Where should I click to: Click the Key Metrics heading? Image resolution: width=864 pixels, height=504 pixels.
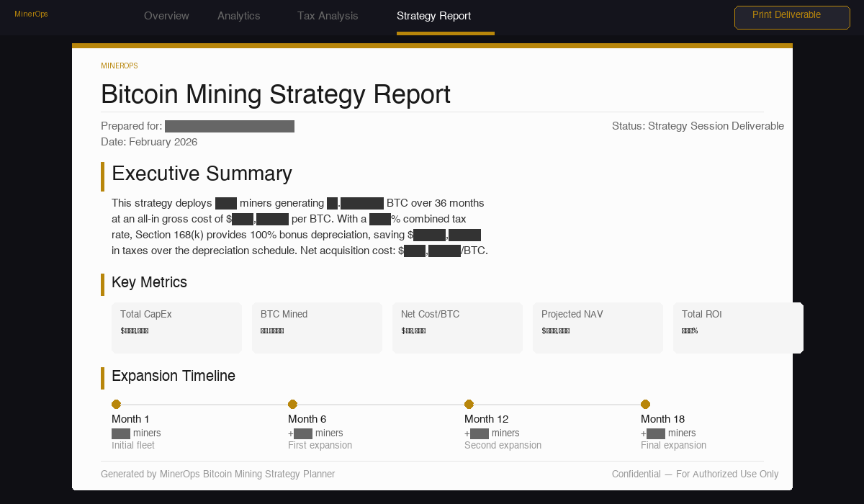pyautogui.click(x=149, y=282)
